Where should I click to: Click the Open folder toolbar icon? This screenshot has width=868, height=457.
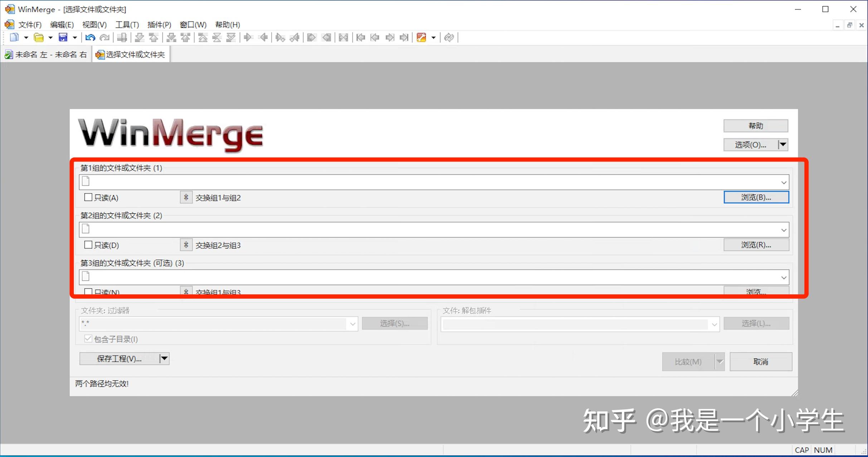(39, 37)
